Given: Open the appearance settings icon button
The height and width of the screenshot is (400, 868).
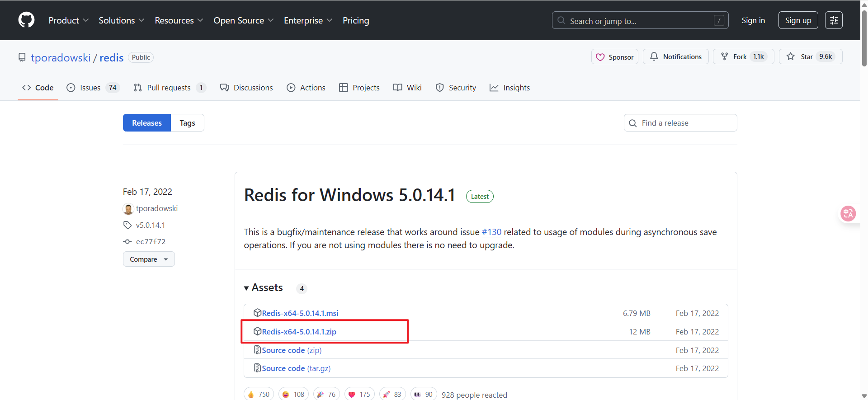Looking at the screenshot, I should tap(834, 20).
